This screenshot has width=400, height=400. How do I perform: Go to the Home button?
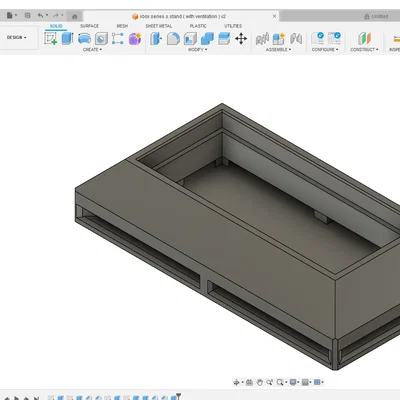pos(75,16)
